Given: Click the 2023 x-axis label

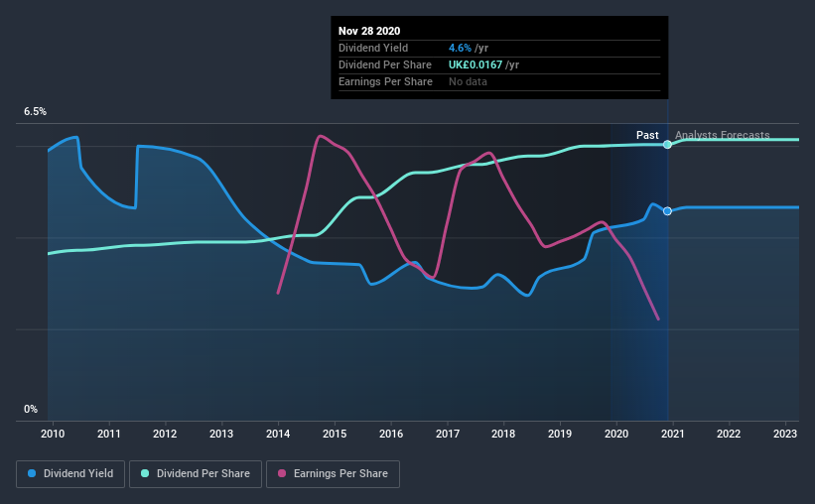Looking at the screenshot, I should point(785,434).
